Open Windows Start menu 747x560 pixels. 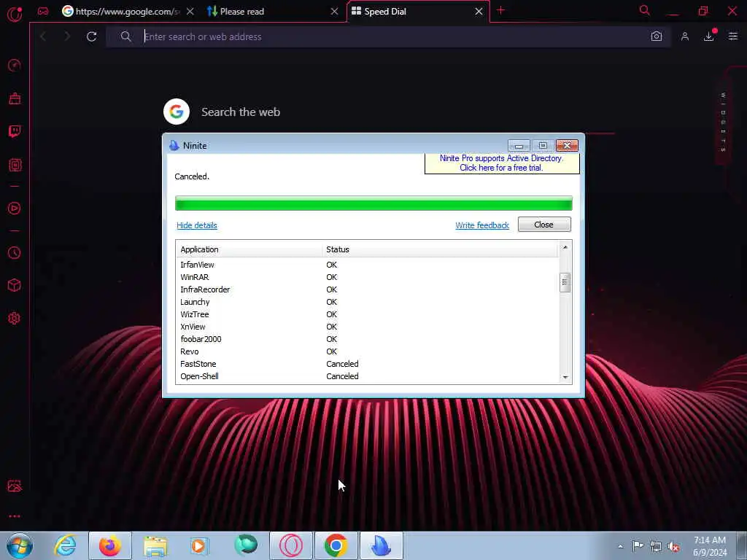20,545
